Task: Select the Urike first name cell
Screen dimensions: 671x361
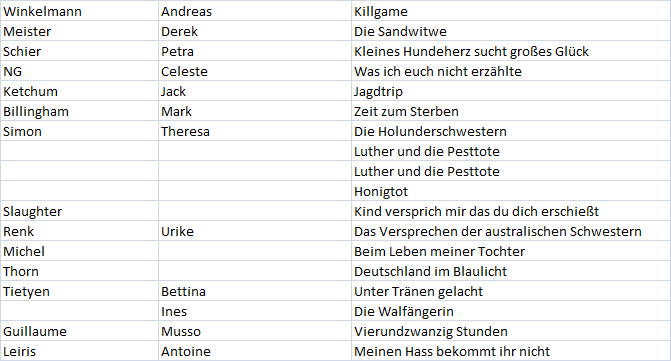Action: point(255,231)
